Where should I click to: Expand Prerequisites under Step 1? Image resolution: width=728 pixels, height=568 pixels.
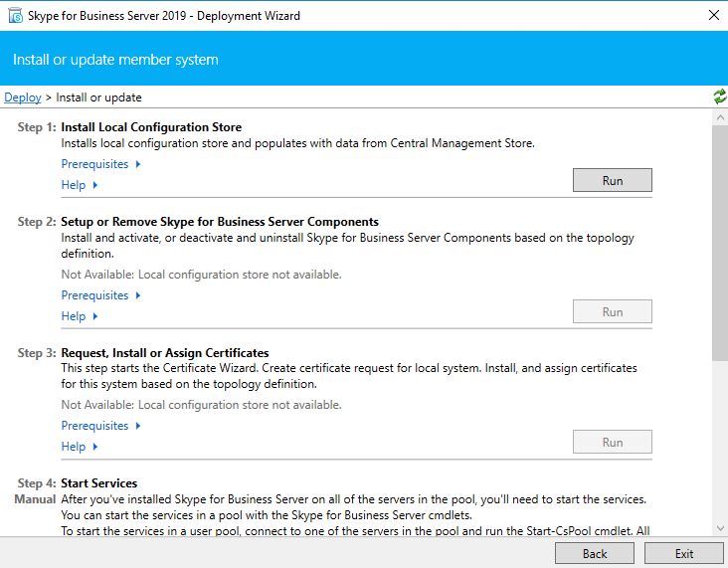point(100,164)
